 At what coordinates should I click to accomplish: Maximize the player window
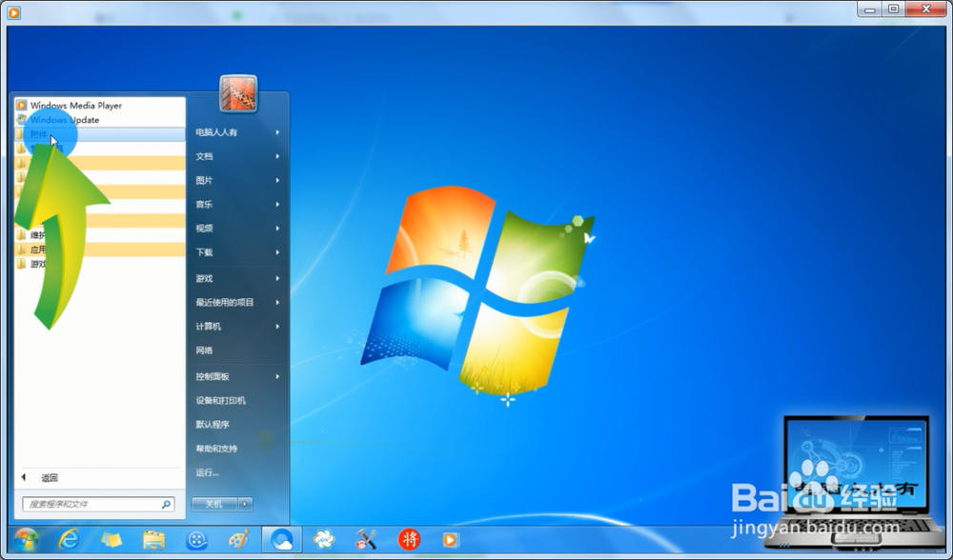coord(894,10)
